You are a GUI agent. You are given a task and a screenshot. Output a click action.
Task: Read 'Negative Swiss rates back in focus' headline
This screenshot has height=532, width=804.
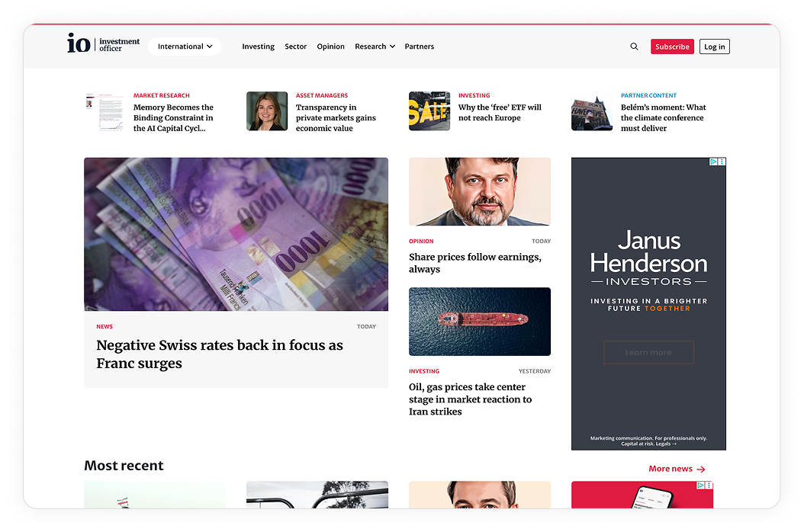point(220,354)
